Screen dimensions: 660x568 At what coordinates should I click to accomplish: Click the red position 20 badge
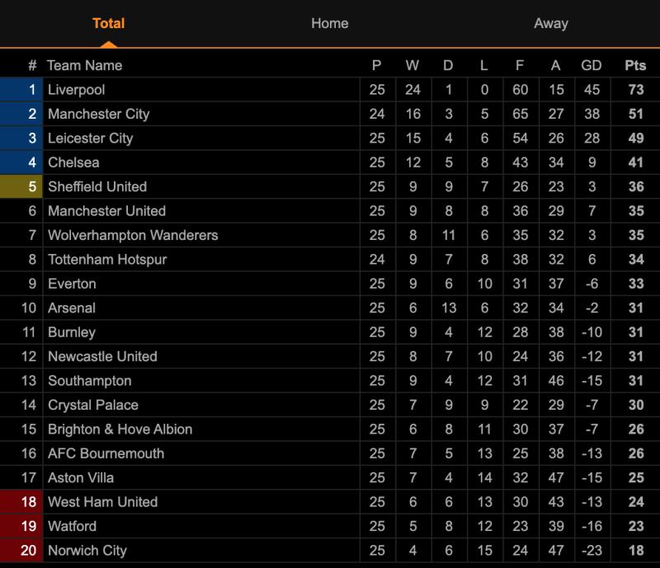click(x=22, y=550)
